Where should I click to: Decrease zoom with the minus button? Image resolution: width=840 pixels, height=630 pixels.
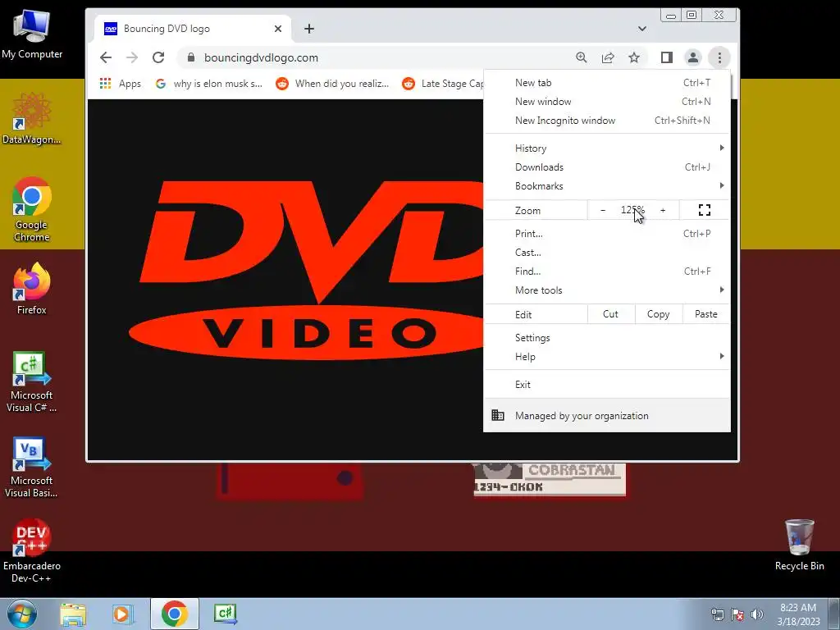tap(603, 210)
